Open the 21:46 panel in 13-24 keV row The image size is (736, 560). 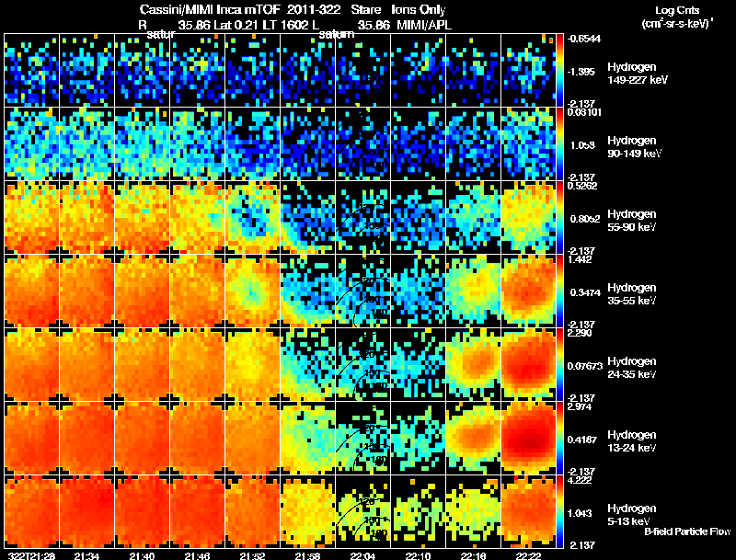[x=197, y=438]
